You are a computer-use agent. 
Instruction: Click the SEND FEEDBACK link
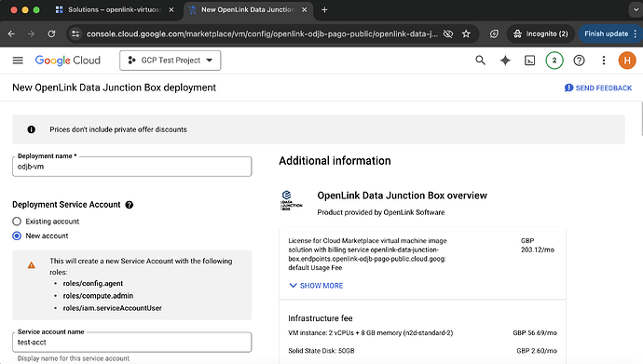click(x=598, y=88)
